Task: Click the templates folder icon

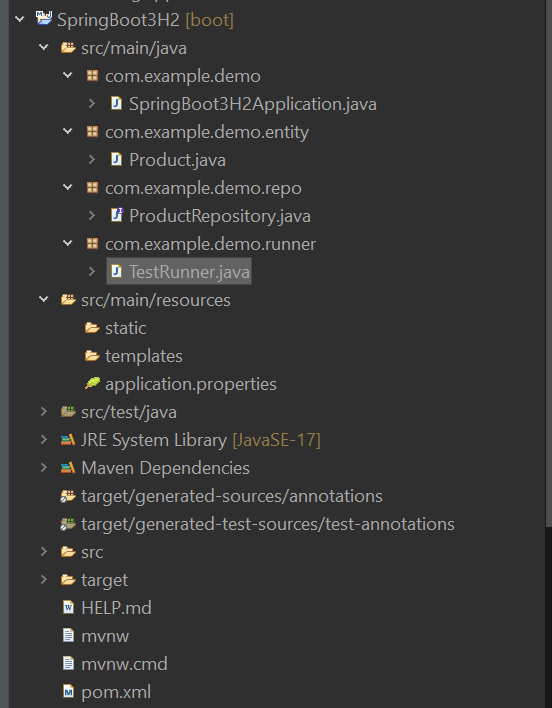Action: coord(92,356)
